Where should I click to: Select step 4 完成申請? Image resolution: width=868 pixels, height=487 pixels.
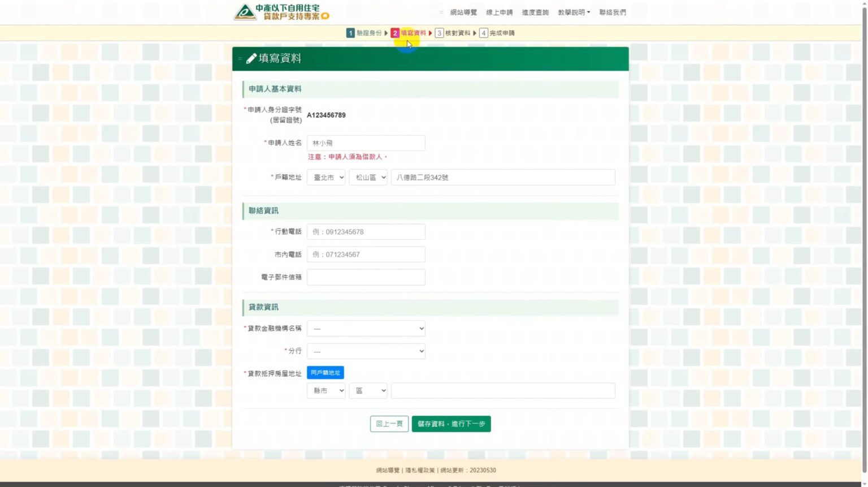[x=497, y=33]
